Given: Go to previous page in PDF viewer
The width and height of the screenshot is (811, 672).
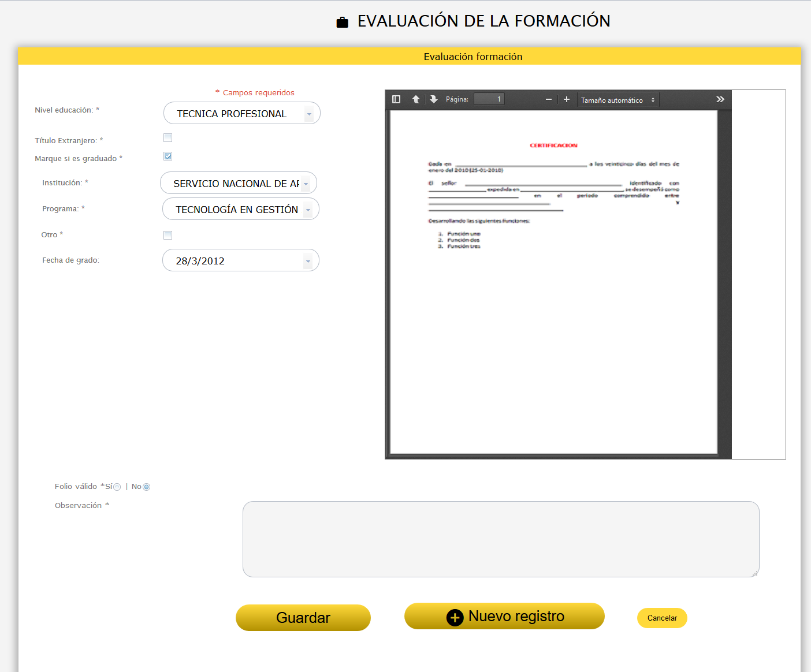Looking at the screenshot, I should (416, 99).
